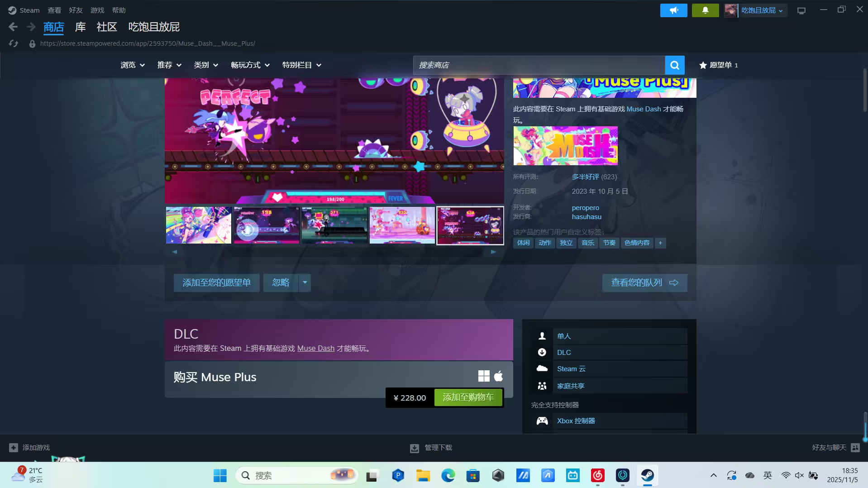Click the store search input field
Screen dimensions: 868x488
tap(539, 65)
